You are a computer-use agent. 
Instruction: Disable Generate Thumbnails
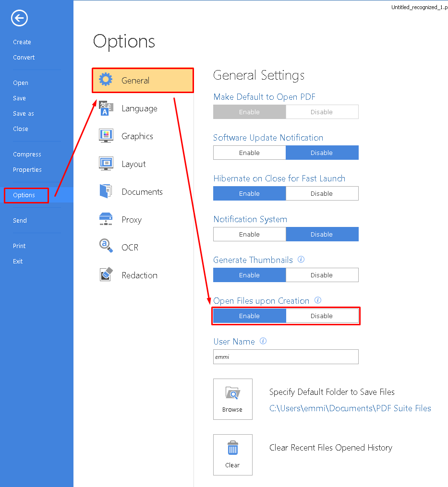(322, 275)
